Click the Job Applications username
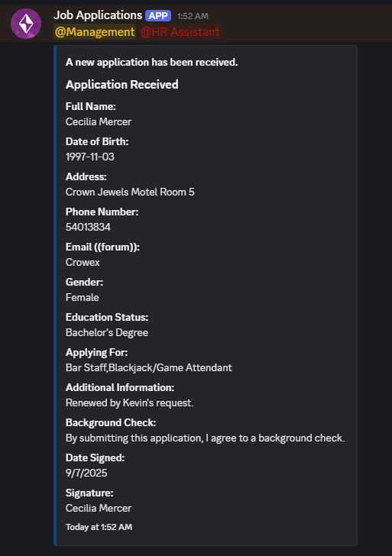This screenshot has height=556, width=392. (98, 15)
